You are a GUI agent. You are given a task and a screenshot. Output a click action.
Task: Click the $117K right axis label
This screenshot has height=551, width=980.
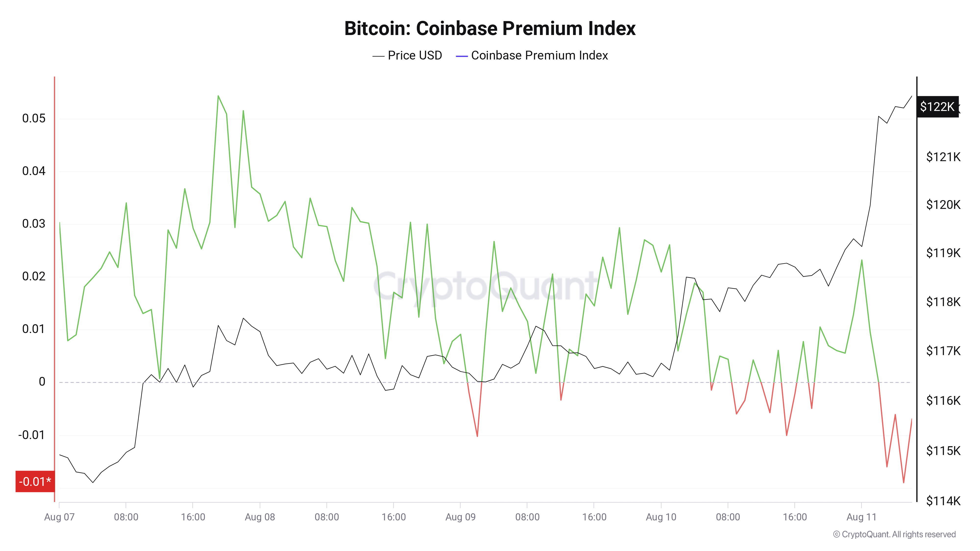pos(943,351)
